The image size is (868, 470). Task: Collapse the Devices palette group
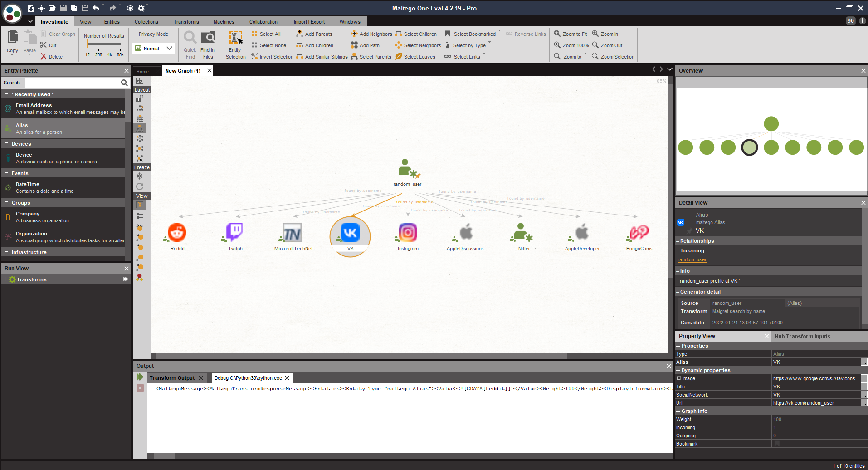click(6, 143)
